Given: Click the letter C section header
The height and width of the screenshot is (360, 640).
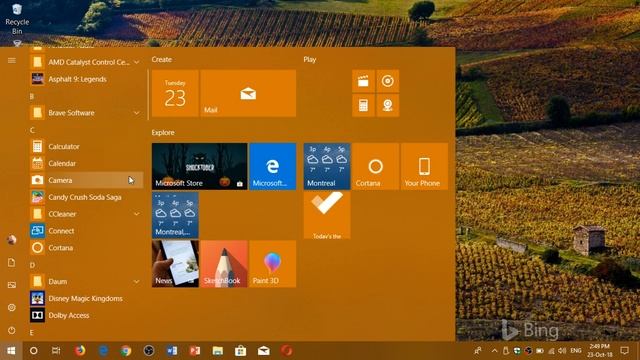Looking at the screenshot, I should coord(32,130).
